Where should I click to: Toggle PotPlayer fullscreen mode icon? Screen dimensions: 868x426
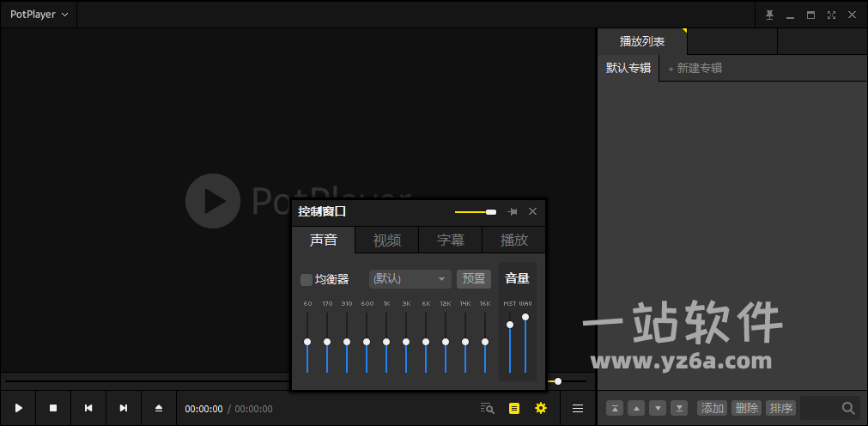831,15
